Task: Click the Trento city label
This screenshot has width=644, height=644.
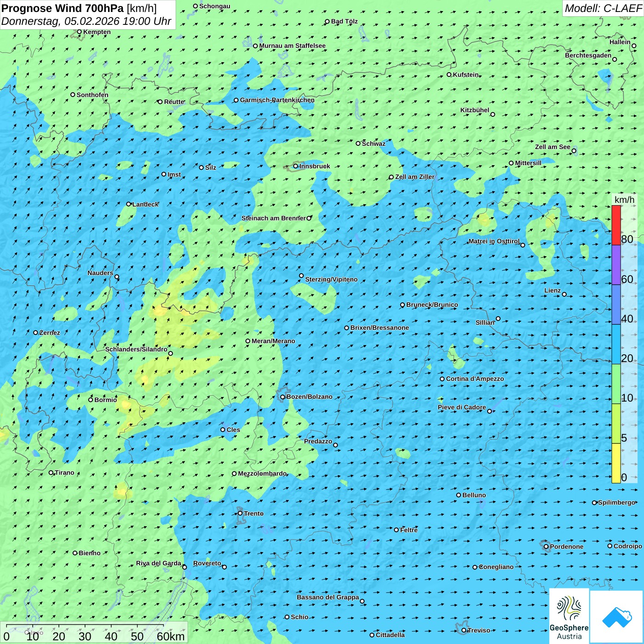Action: point(254,513)
